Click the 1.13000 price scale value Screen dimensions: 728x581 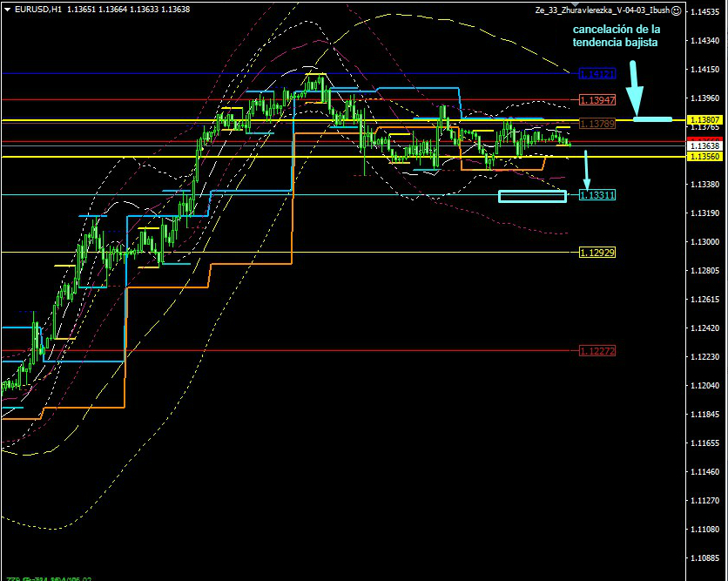click(705, 242)
